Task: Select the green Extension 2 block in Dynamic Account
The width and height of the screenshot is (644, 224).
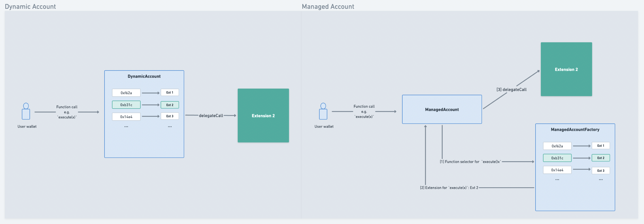Action: pyautogui.click(x=263, y=115)
